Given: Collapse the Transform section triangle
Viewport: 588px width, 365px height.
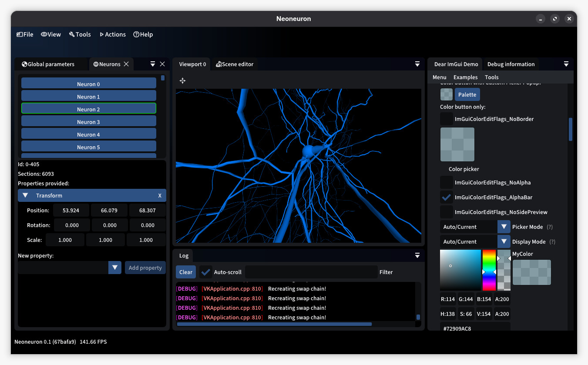Looking at the screenshot, I should (x=25, y=195).
